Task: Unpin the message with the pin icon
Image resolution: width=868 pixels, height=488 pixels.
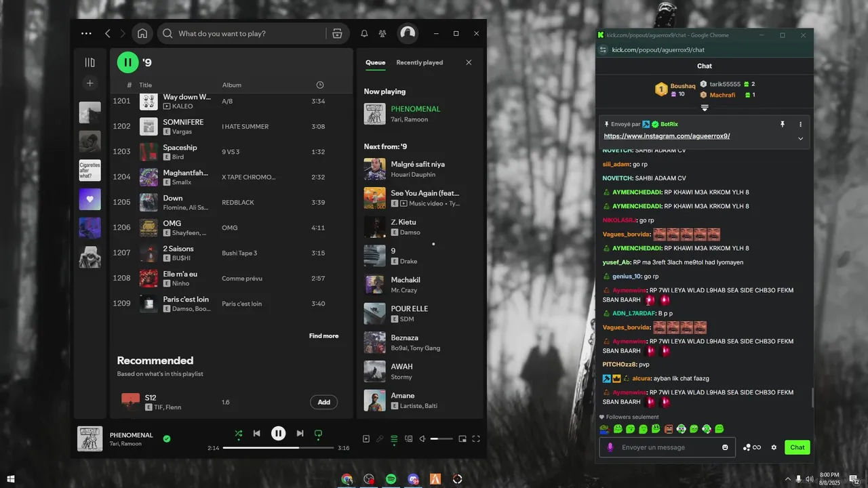Action: [x=782, y=125]
